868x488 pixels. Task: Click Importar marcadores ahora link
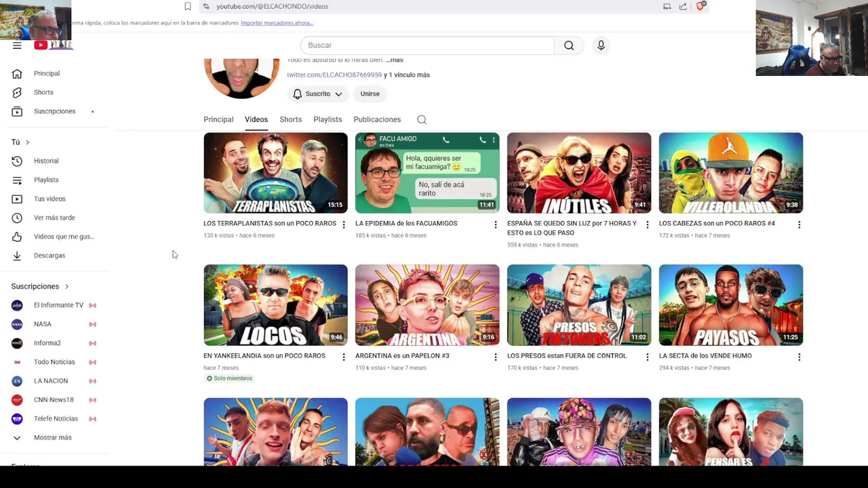[x=277, y=23]
